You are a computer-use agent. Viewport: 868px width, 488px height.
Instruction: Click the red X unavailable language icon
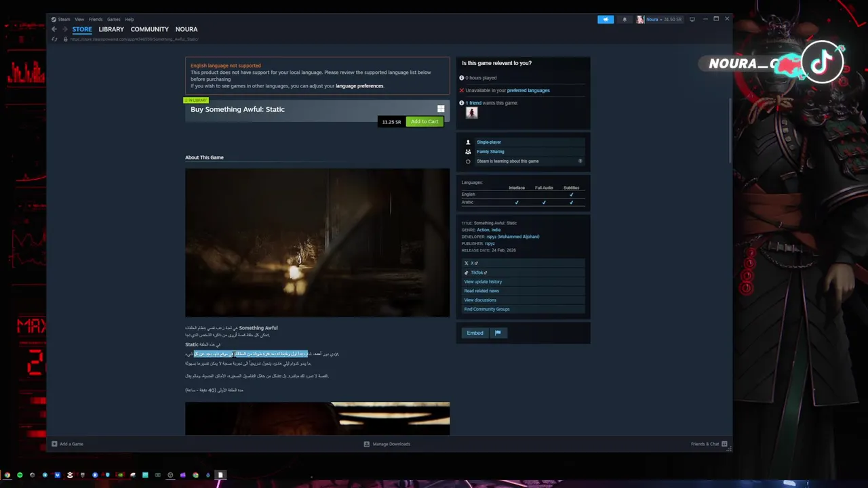click(x=462, y=90)
